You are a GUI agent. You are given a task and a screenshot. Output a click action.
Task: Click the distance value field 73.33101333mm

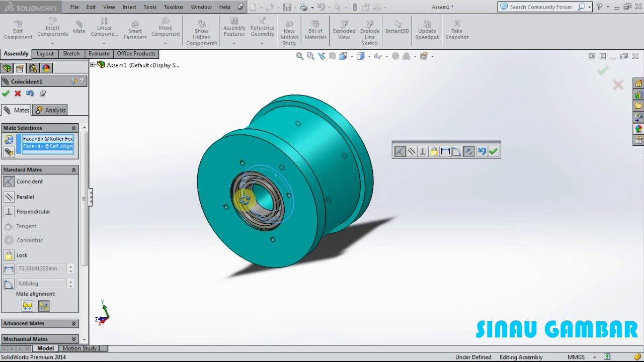42,268
